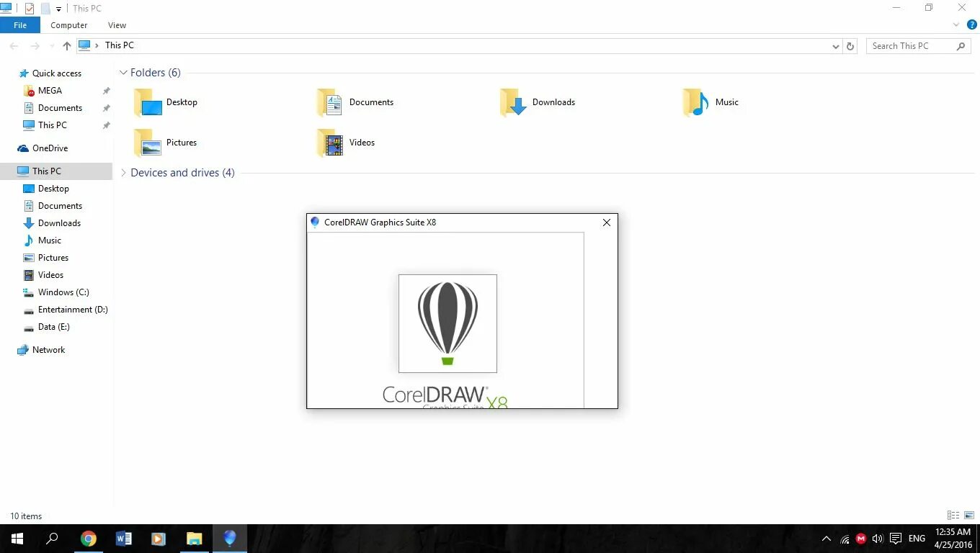Go up one folder level

(66, 45)
